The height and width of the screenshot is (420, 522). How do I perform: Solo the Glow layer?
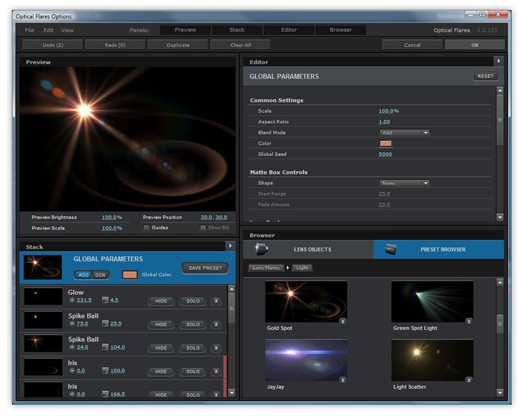point(192,301)
